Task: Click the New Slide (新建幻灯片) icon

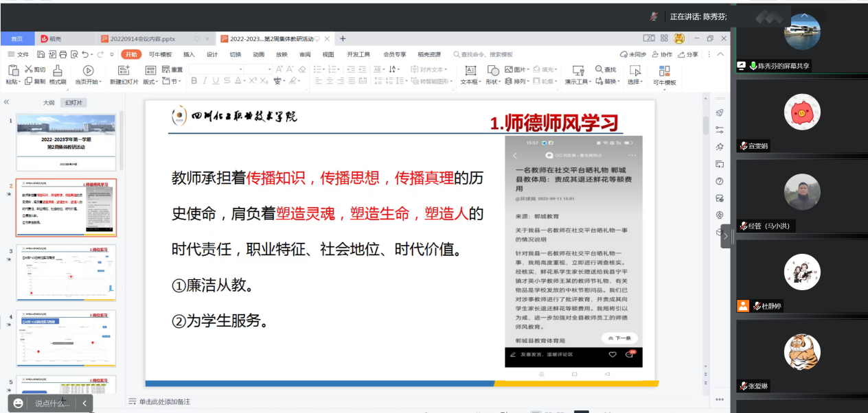Action: [x=124, y=70]
